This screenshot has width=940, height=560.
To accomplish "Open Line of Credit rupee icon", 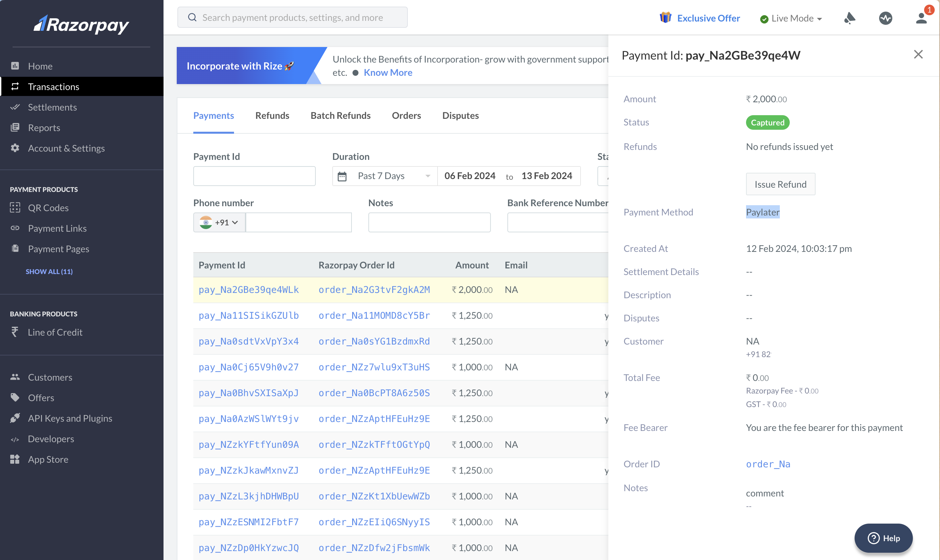I will (15, 332).
